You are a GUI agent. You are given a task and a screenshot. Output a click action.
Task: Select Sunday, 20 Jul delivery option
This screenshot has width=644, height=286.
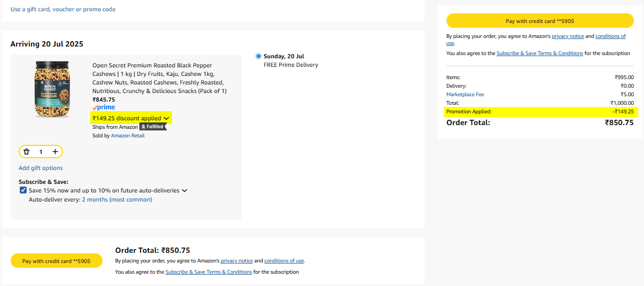pos(259,56)
